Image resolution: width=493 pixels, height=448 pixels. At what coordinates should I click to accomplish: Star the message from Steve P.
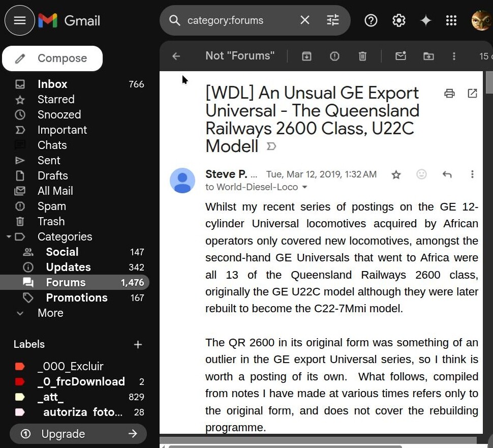(396, 174)
